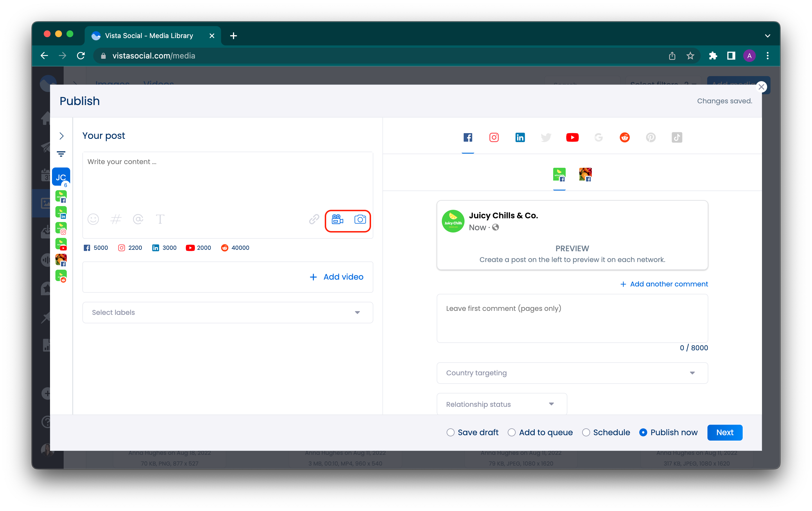Viewport: 812px width, 511px height.
Task: Toggle the Juicy Chills Facebook profile in sidebar
Action: click(61, 196)
